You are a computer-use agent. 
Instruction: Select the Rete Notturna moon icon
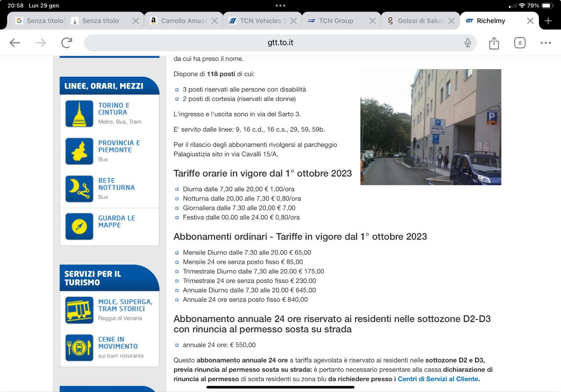[79, 189]
